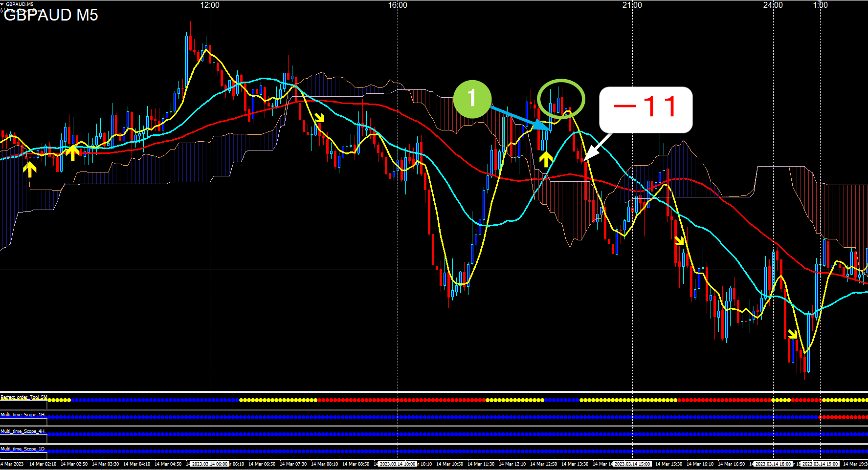Select the yellow down-right arrow between 21:00 and 24:00
868x470 pixels.
(679, 241)
